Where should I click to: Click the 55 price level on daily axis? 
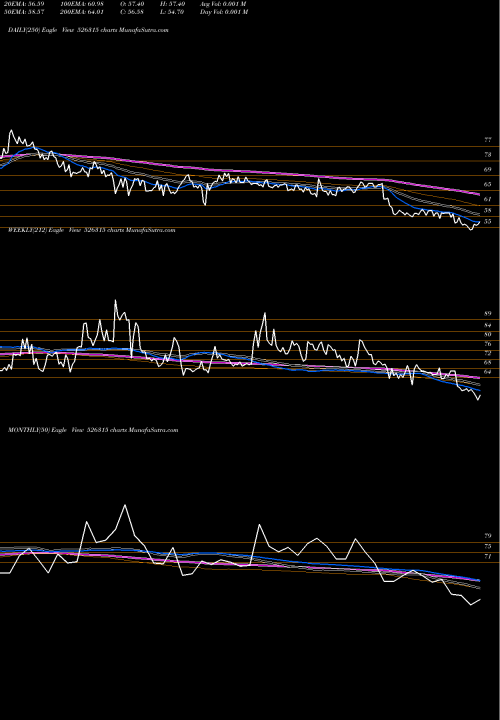coord(488,221)
